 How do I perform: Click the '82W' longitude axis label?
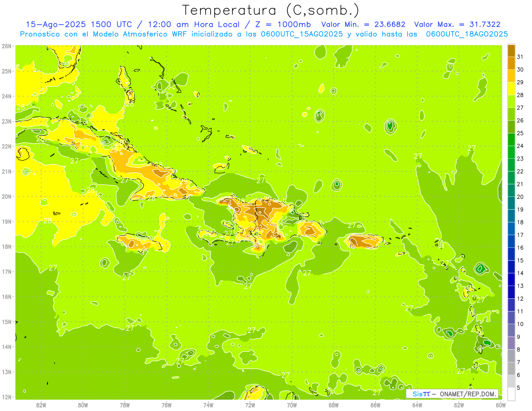41,404
